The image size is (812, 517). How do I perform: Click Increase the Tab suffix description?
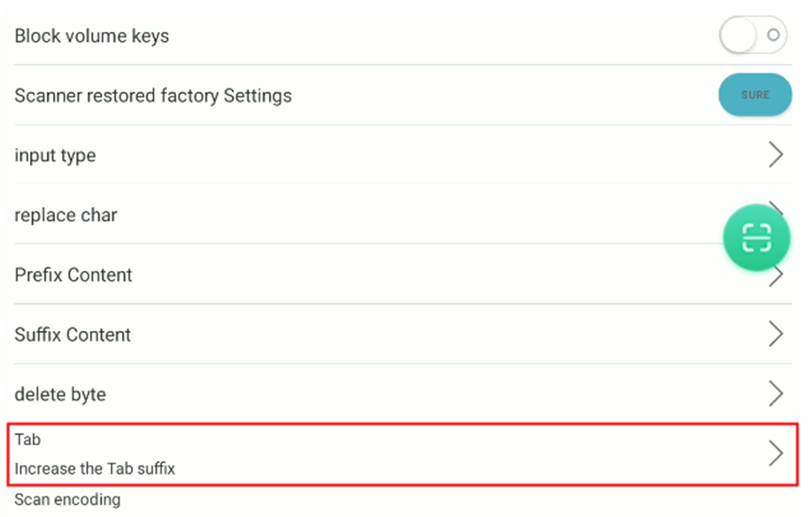click(x=95, y=468)
